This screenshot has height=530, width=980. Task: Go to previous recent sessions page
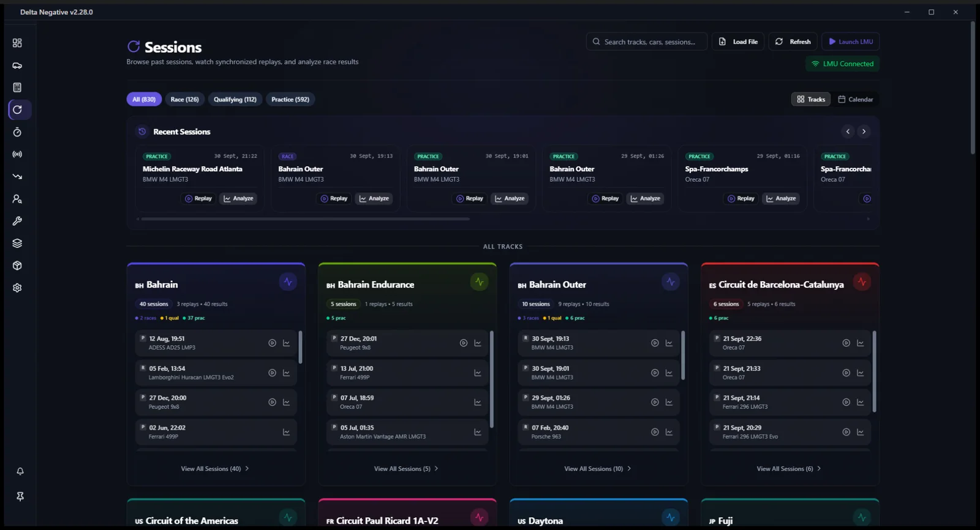pos(848,132)
